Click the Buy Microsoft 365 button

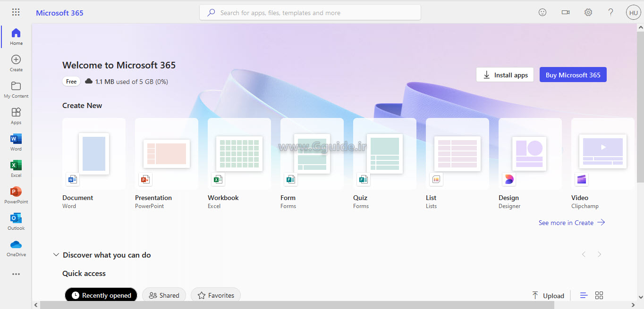pyautogui.click(x=573, y=75)
